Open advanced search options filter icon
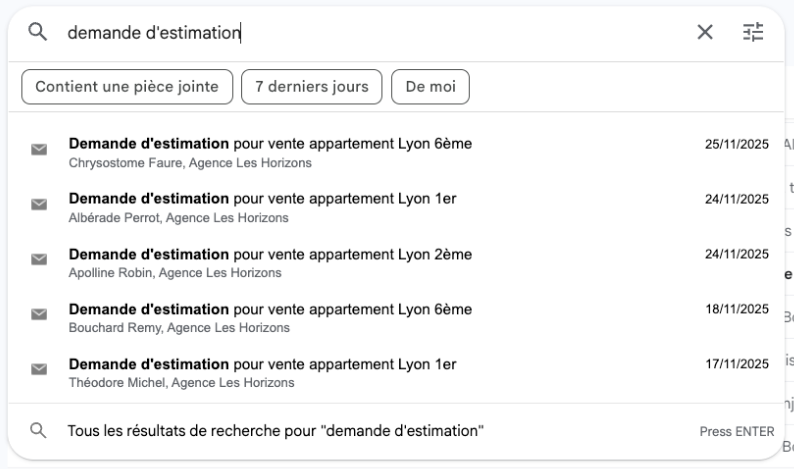 coord(753,32)
